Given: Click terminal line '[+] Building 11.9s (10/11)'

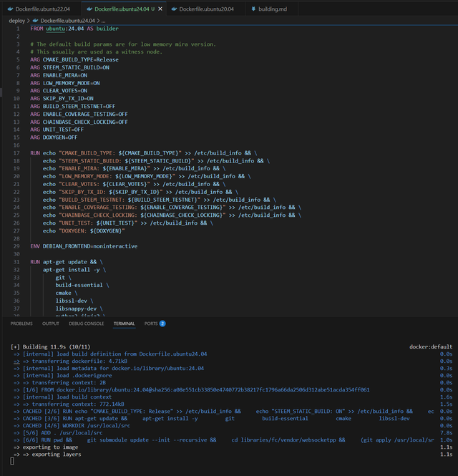Looking at the screenshot, I should pos(50,346).
